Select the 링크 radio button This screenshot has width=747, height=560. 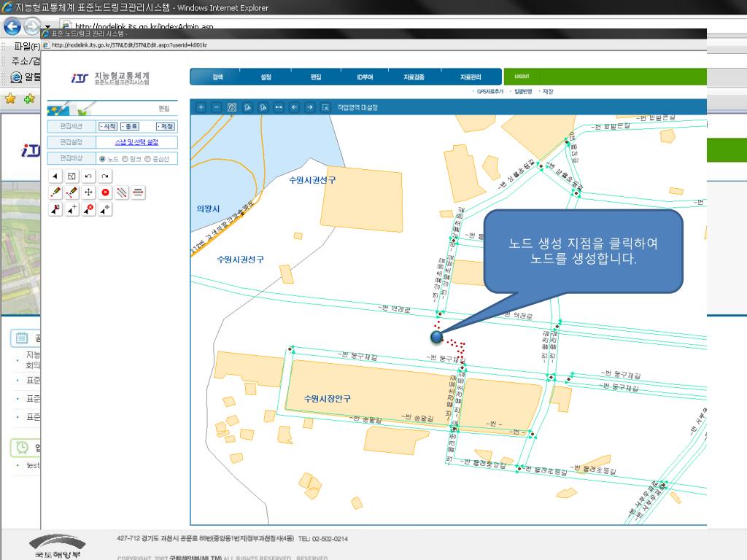click(125, 158)
